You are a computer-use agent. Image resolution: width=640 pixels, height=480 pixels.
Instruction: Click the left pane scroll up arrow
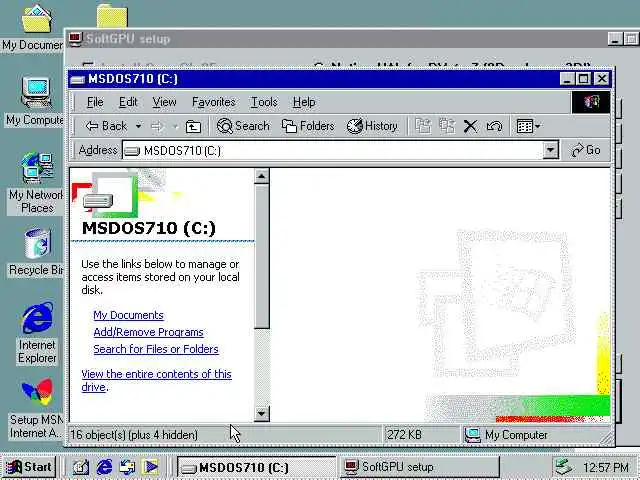261,176
